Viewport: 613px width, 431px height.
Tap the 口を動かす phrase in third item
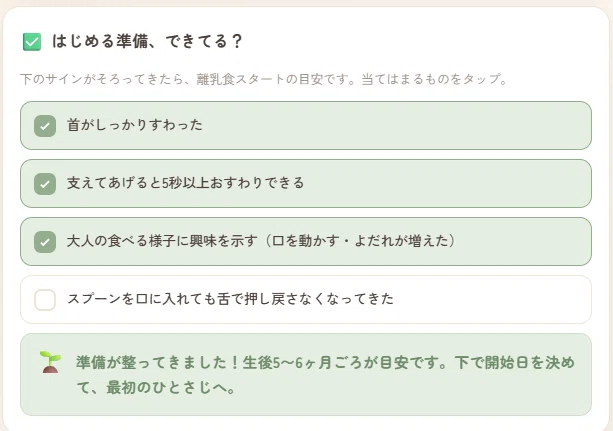pos(305,241)
